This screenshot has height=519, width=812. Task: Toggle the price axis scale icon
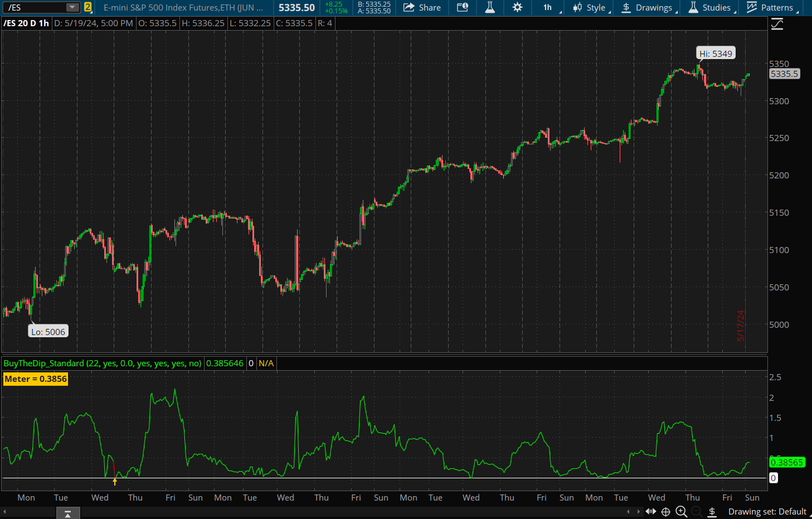pyautogui.click(x=777, y=24)
